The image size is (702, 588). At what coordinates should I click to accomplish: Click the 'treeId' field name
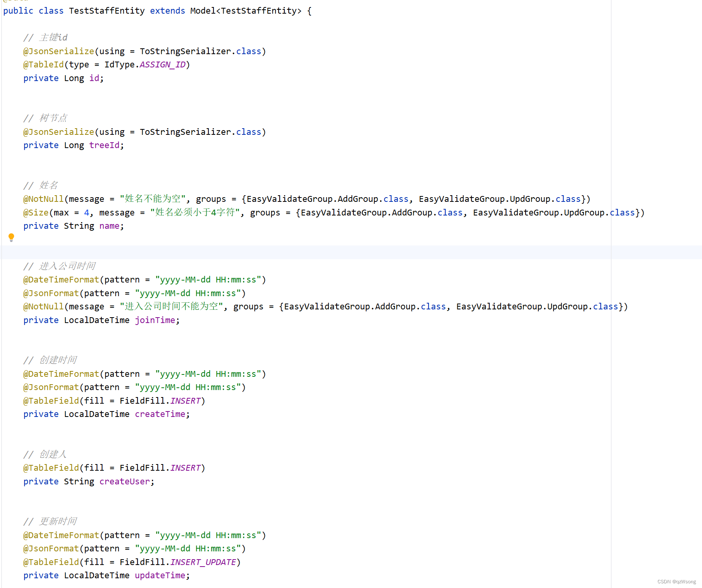(104, 145)
